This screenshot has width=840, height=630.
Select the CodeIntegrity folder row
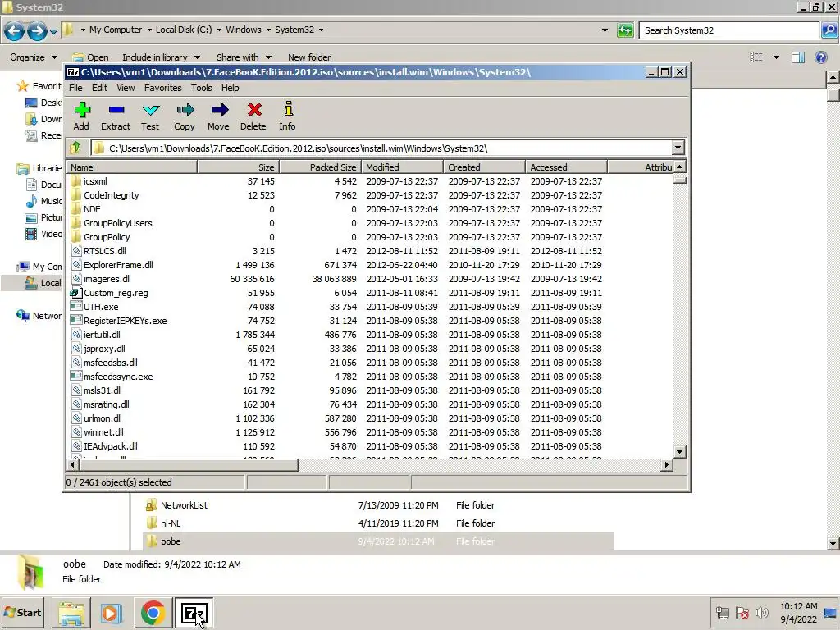[x=370, y=195]
